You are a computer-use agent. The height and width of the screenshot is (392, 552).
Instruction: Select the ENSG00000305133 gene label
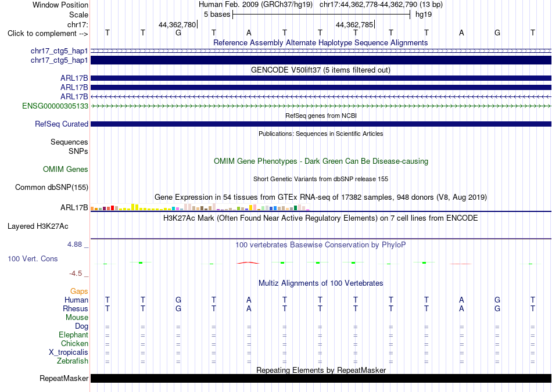pos(55,106)
